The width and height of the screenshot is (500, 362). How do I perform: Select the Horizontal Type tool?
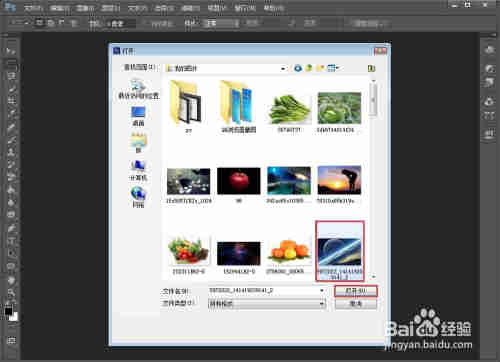pyautogui.click(x=11, y=241)
